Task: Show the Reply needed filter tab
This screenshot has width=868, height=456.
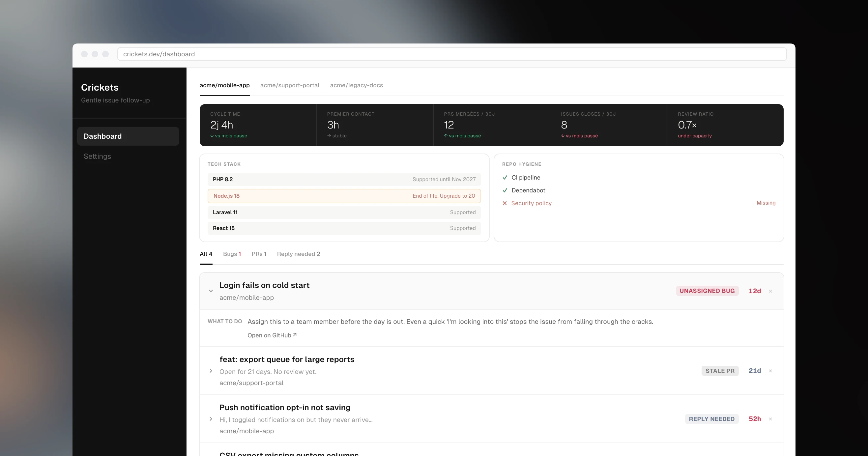Action: (298, 254)
